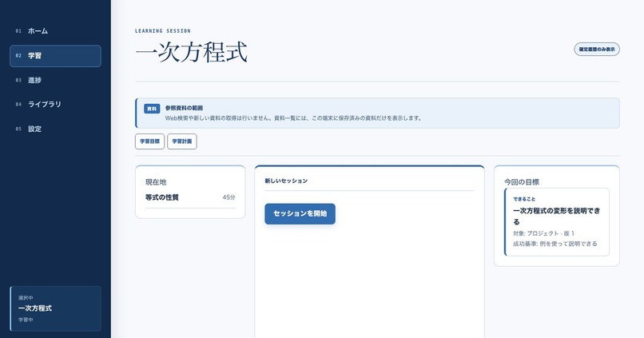Open the 一次方程式の変形を説明できる goal card
644x338 pixels.
[x=557, y=222]
